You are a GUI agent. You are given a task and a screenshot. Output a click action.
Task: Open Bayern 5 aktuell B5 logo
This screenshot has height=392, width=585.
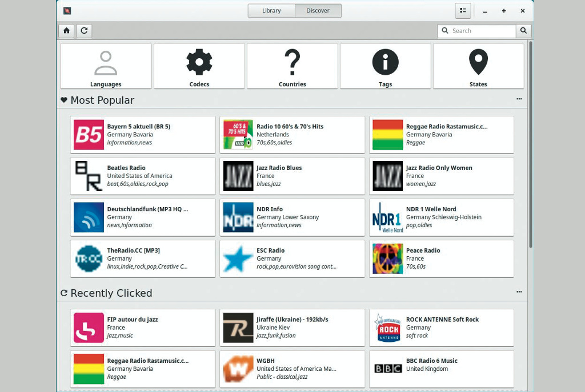click(89, 135)
